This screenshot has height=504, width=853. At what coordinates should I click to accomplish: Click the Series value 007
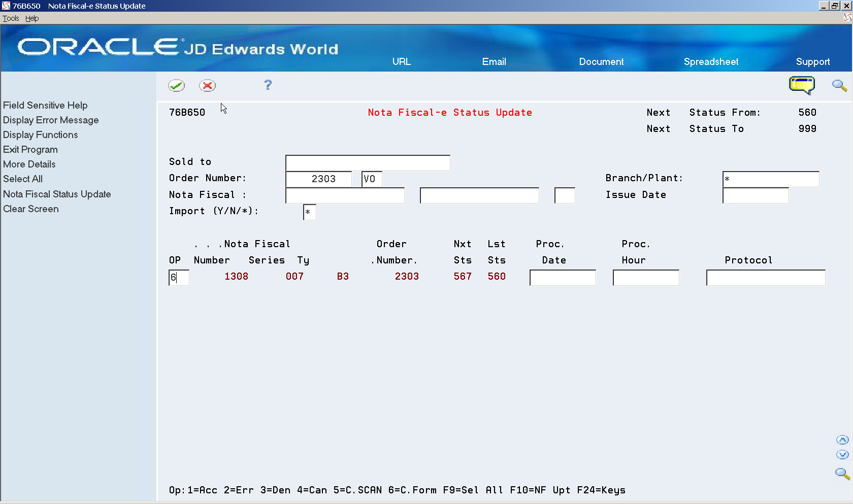point(294,277)
